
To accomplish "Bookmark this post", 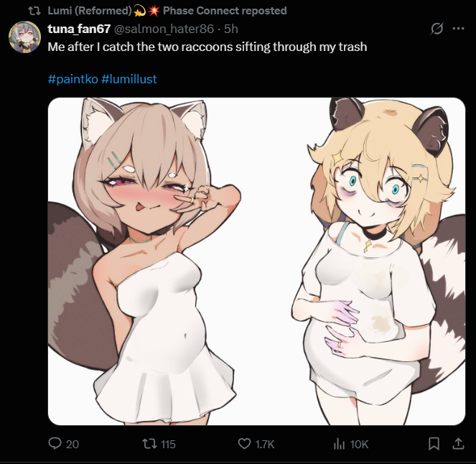I will click(434, 444).
